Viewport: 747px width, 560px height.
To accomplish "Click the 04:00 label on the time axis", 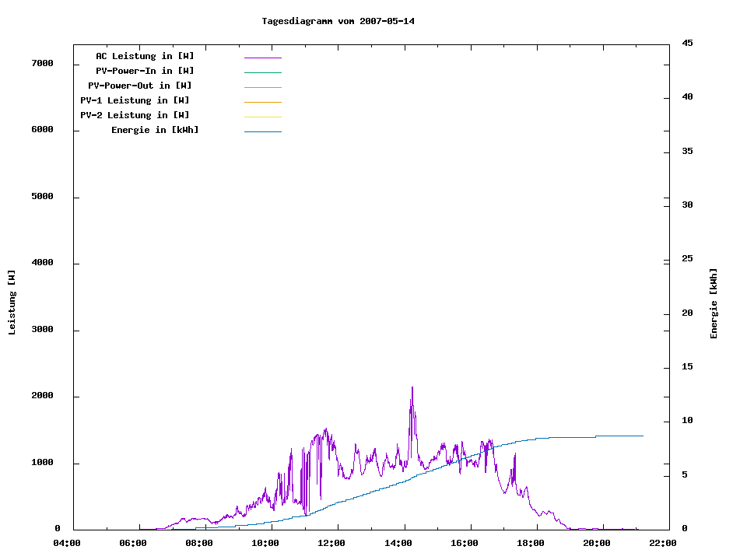I will point(67,543).
